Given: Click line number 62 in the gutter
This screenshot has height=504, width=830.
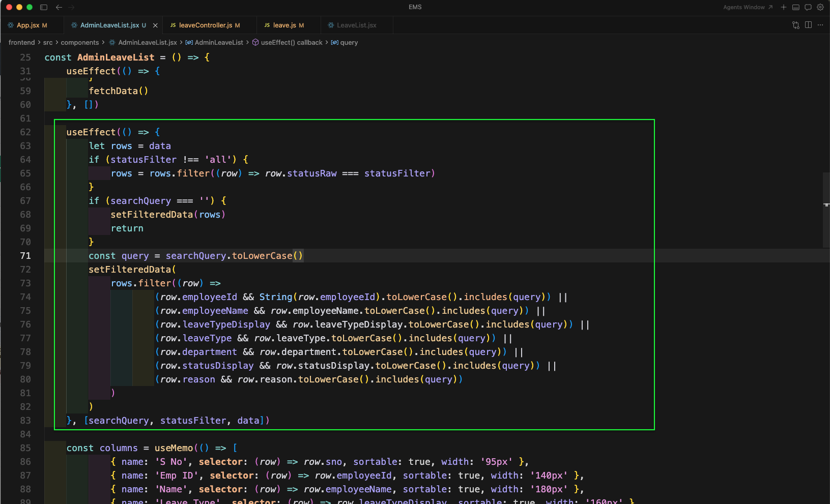Looking at the screenshot, I should [25, 132].
